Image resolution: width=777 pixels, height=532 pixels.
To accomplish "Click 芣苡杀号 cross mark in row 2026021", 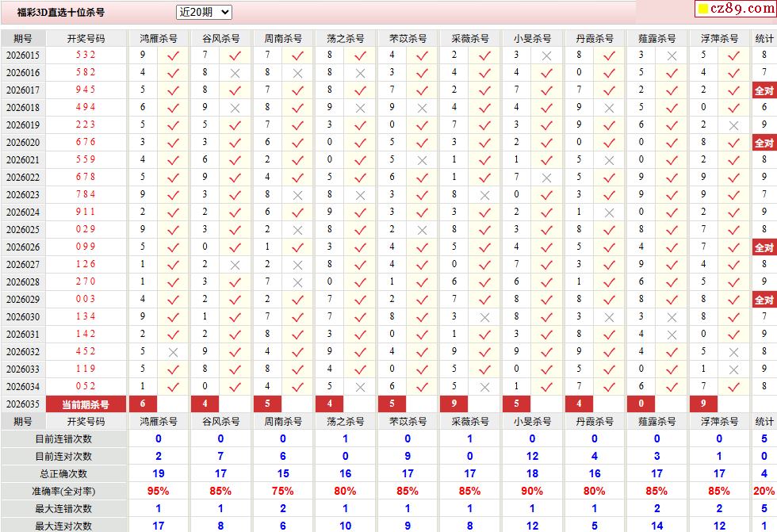I will (x=422, y=160).
